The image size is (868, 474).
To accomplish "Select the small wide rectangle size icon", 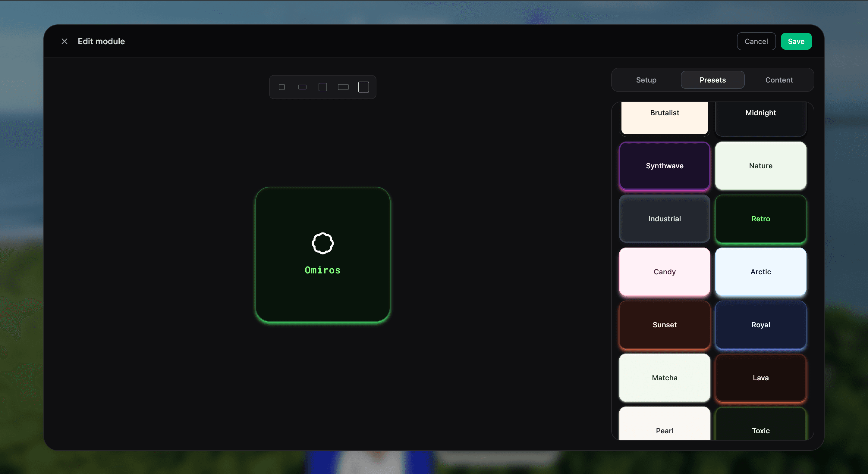I will 302,87.
